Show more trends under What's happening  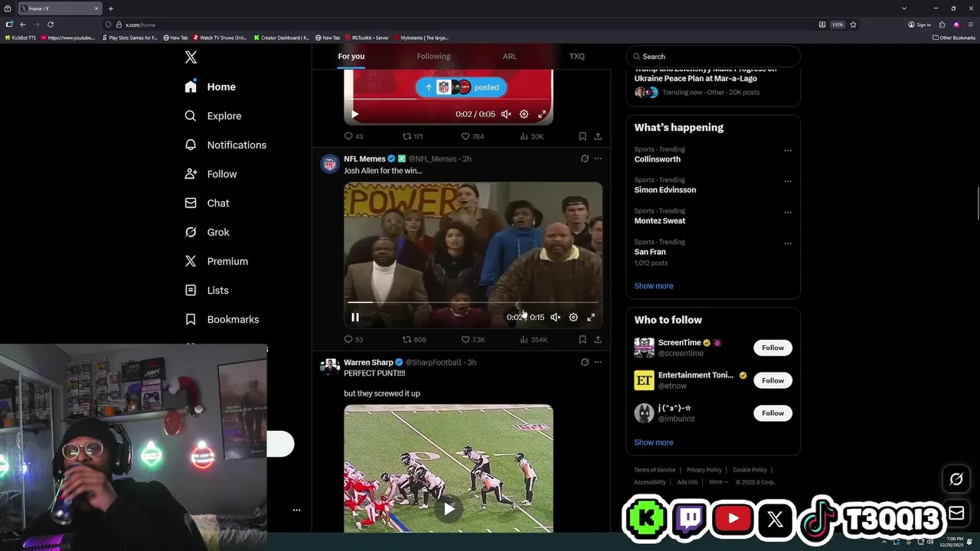point(654,285)
